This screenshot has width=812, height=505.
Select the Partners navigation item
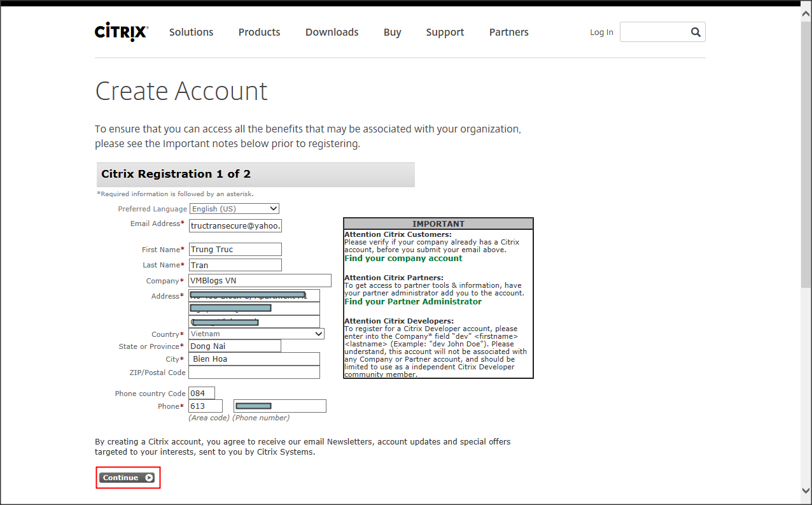pyautogui.click(x=508, y=32)
